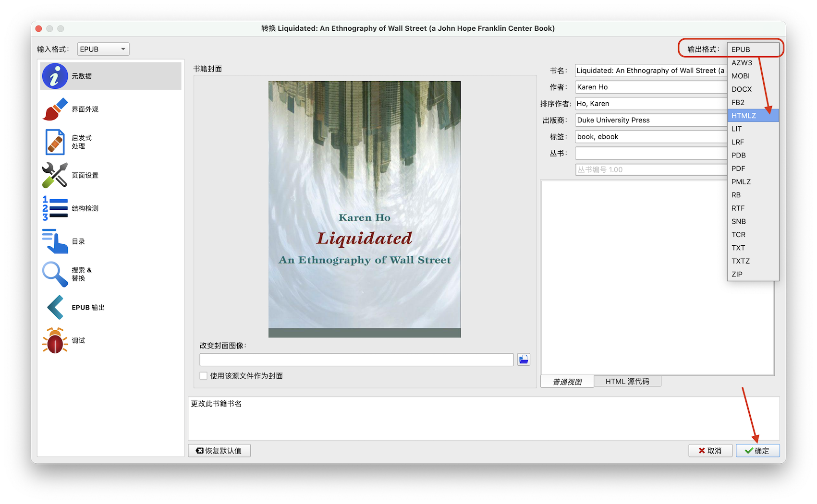Switch to the HTML 源代码 tab

pyautogui.click(x=627, y=381)
